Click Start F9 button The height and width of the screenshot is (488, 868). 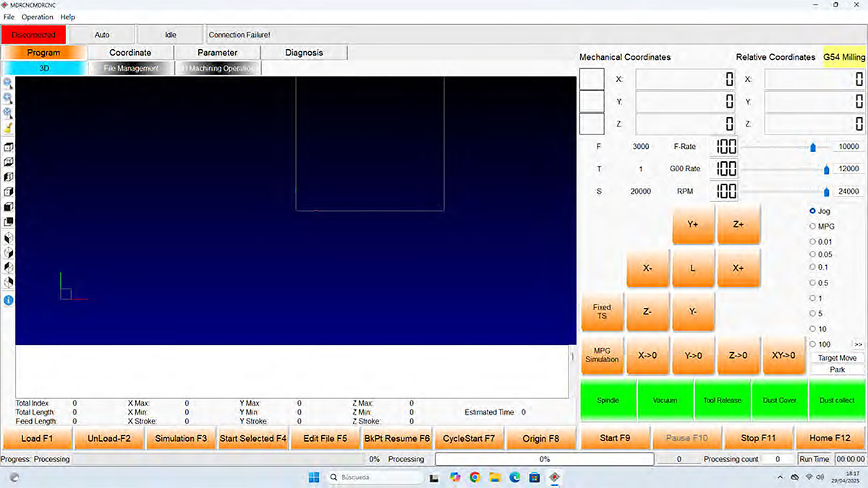click(x=616, y=438)
